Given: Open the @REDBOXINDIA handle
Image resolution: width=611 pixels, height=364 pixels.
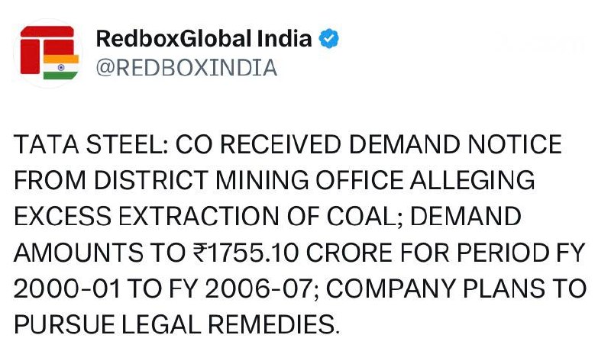Looking at the screenshot, I should pyautogui.click(x=186, y=68).
